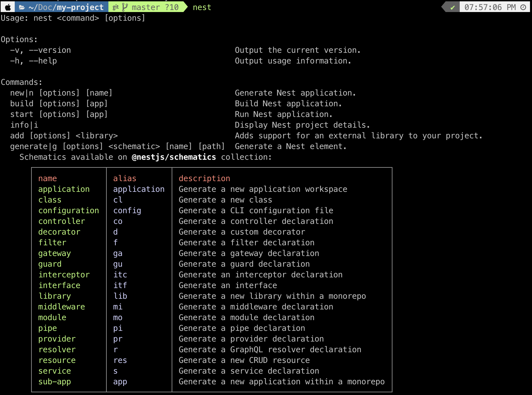Click the folder icon in prompt

pyautogui.click(x=22, y=7)
